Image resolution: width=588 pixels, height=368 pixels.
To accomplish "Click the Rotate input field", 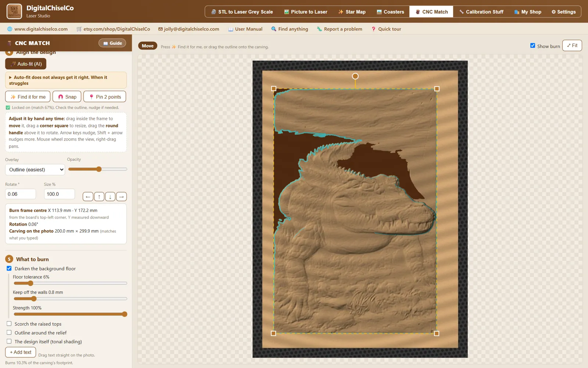I will click(x=21, y=194).
